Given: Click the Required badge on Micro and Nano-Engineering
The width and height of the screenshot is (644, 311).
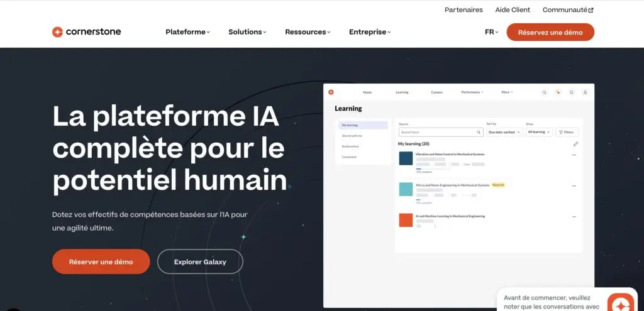Looking at the screenshot, I should 498,185.
